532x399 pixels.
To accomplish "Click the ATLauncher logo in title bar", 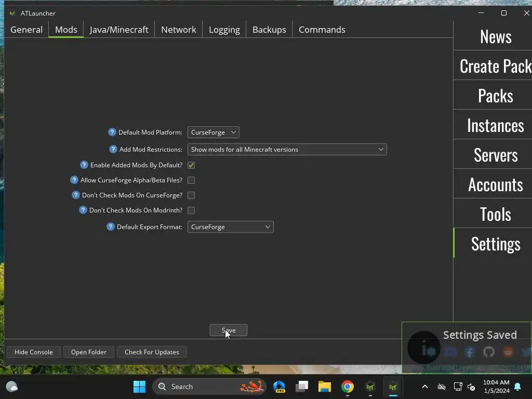I will point(12,13).
